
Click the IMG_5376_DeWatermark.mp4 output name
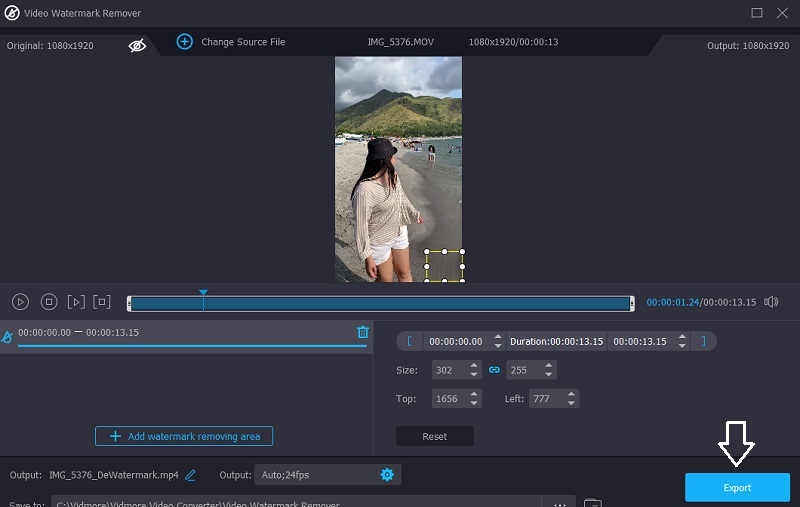click(114, 475)
